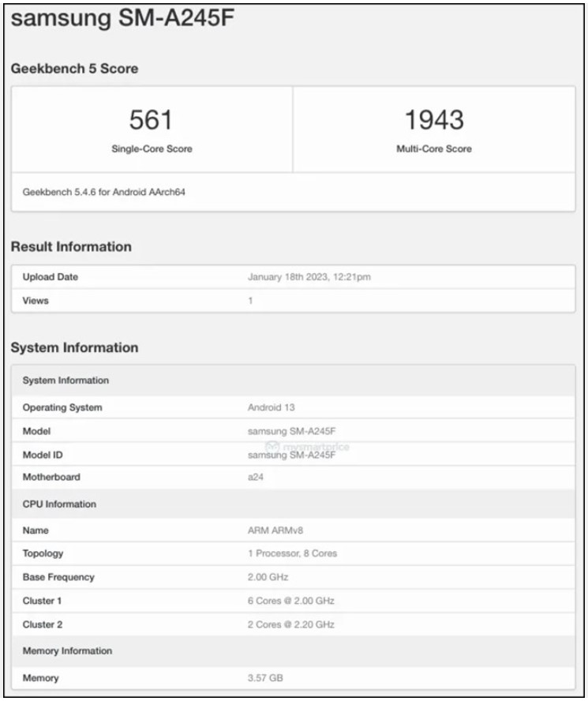The image size is (588, 701).
Task: Click the 'Base Frequency' row label
Action: 58,577
